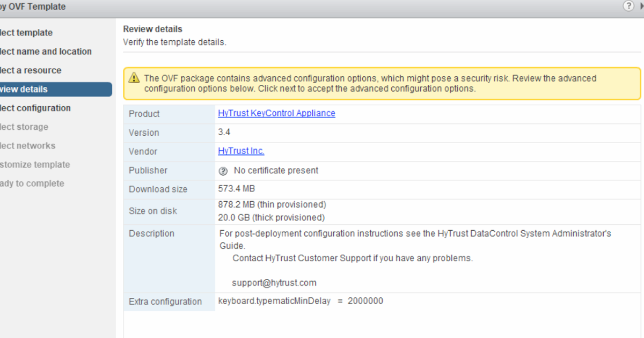644x338 pixels.
Task: Click the help question mark icon
Action: 628,6
